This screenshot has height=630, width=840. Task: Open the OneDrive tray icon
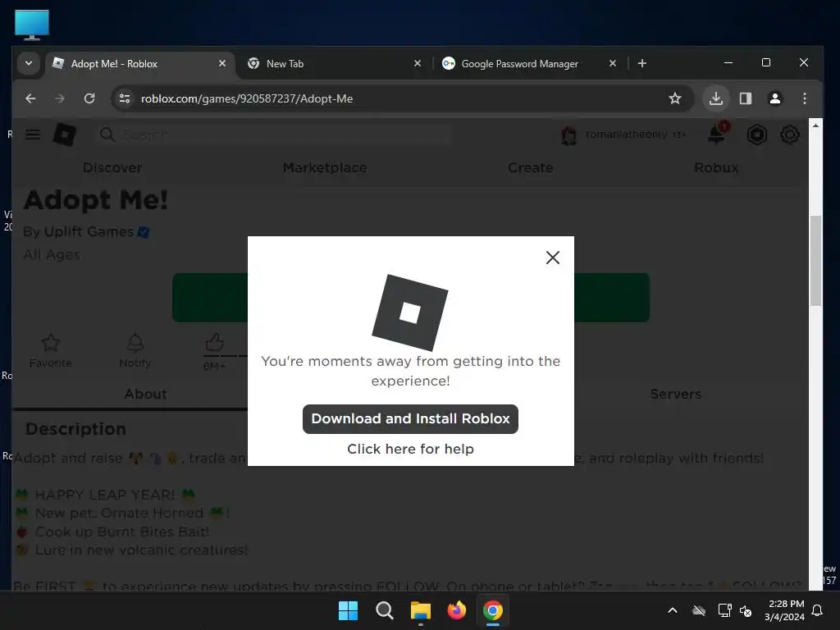(x=699, y=610)
